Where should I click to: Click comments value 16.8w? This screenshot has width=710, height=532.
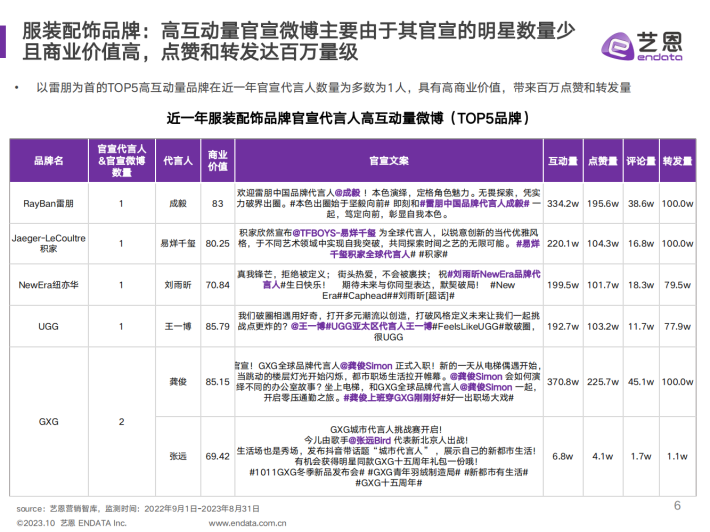coord(641,244)
